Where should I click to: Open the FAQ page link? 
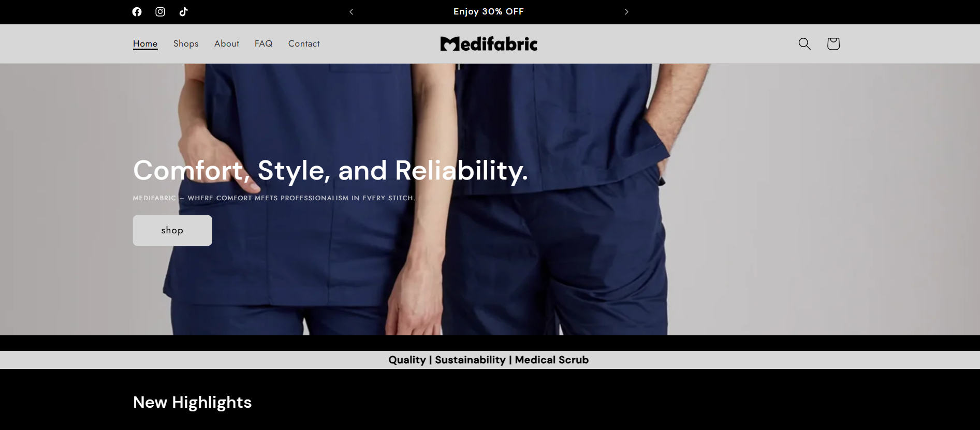tap(264, 44)
